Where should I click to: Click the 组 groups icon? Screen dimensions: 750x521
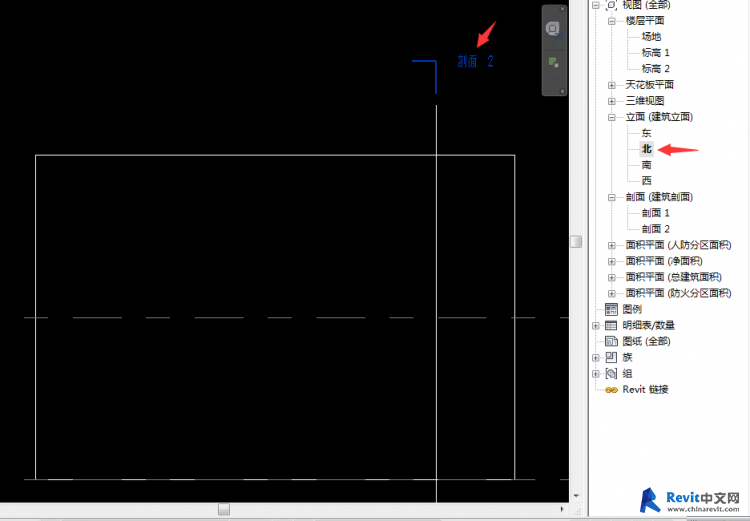(611, 373)
